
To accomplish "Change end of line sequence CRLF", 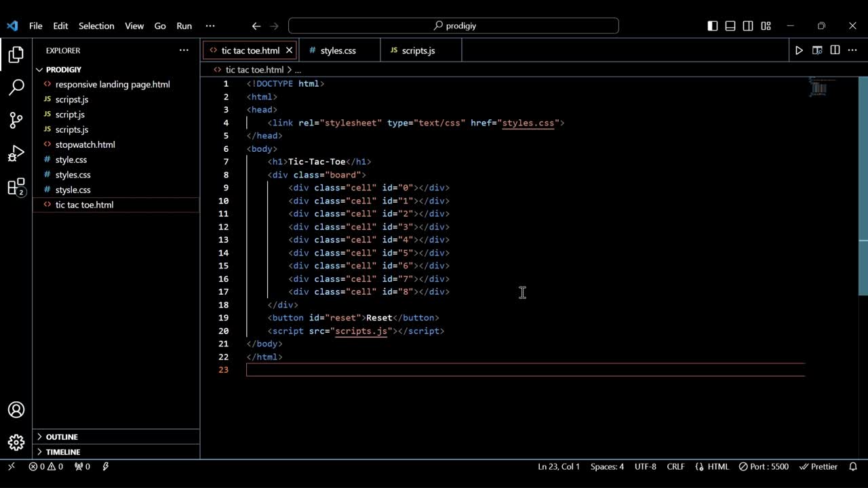I will coord(675,466).
